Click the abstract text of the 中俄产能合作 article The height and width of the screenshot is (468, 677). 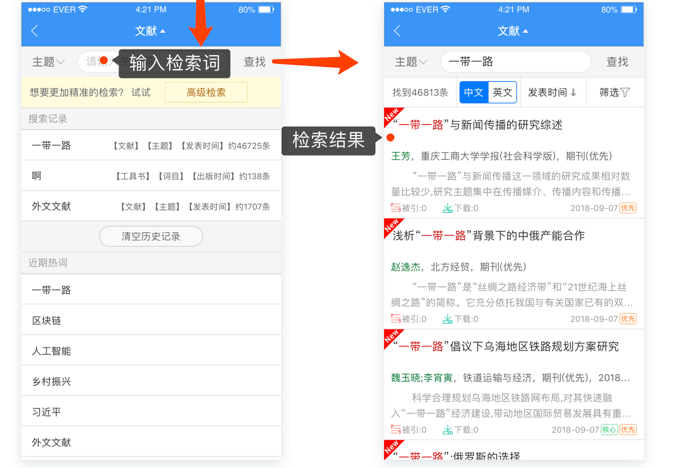tap(512, 295)
